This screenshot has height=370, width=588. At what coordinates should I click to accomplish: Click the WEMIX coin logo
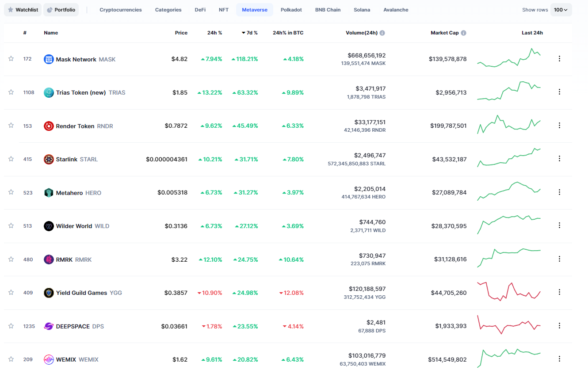pos(49,359)
